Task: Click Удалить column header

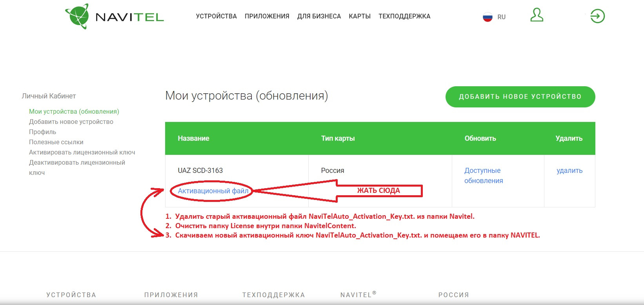Action: (569, 138)
